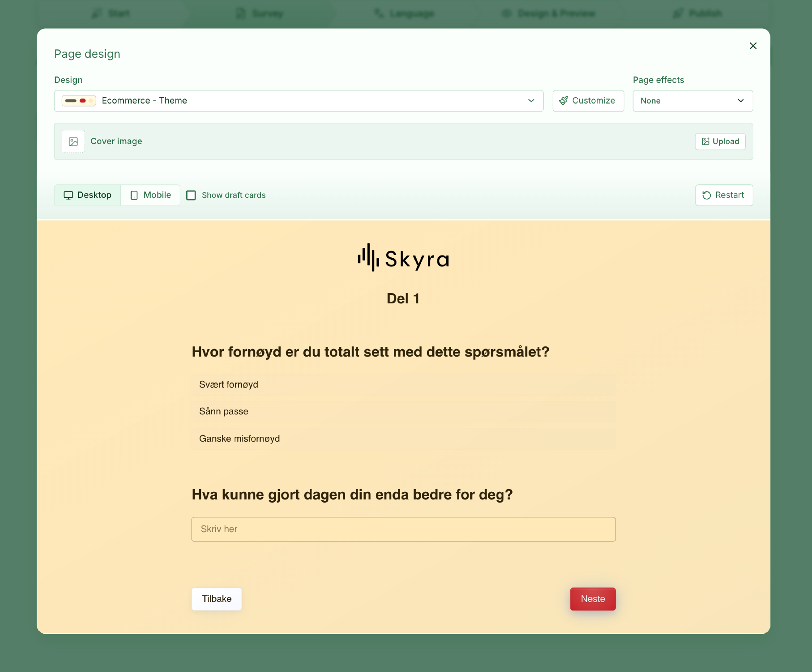Enable the Show draft cards checkbox
The width and height of the screenshot is (812, 672).
pos(191,195)
